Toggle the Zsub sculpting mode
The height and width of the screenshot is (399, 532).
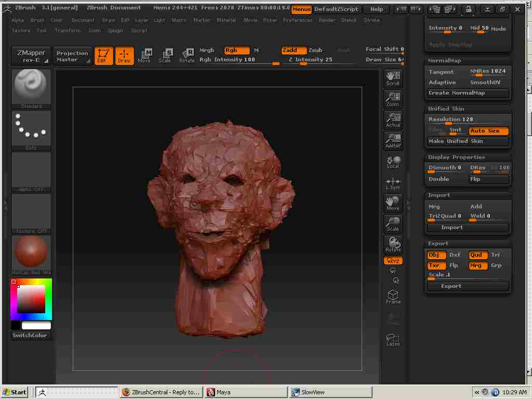(x=315, y=50)
